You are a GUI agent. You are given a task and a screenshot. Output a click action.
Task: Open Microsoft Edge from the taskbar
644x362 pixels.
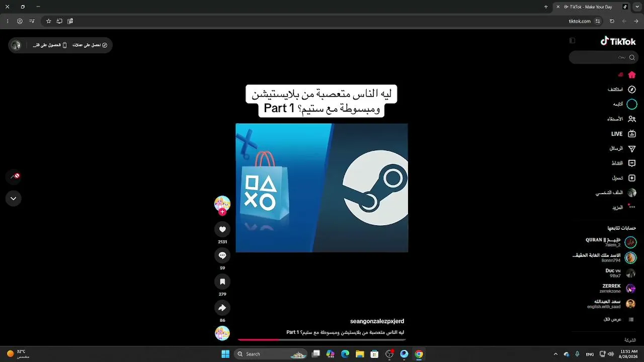tap(345, 354)
